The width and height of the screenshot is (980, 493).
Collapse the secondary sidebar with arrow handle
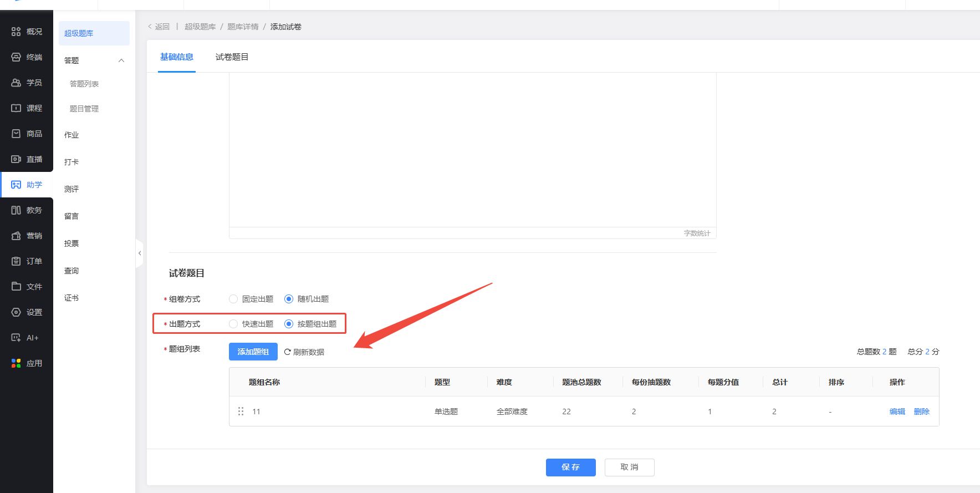click(140, 253)
